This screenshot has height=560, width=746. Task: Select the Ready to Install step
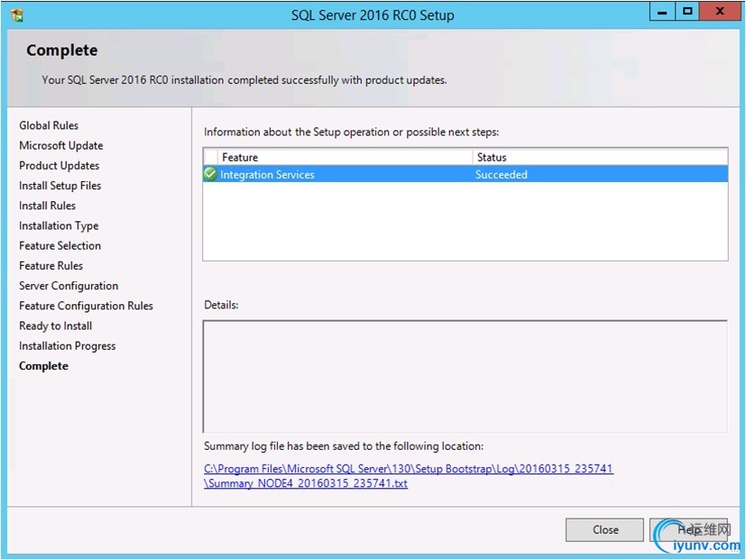(x=56, y=326)
